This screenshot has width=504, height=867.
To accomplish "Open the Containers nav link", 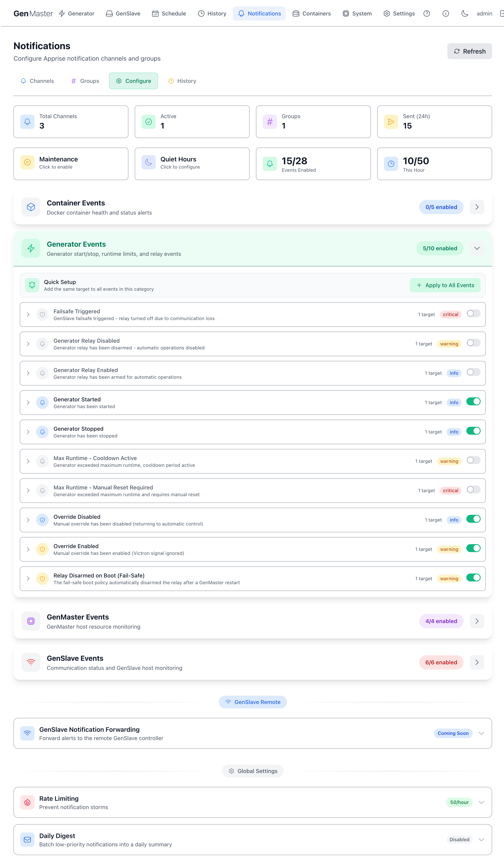I will pyautogui.click(x=311, y=13).
